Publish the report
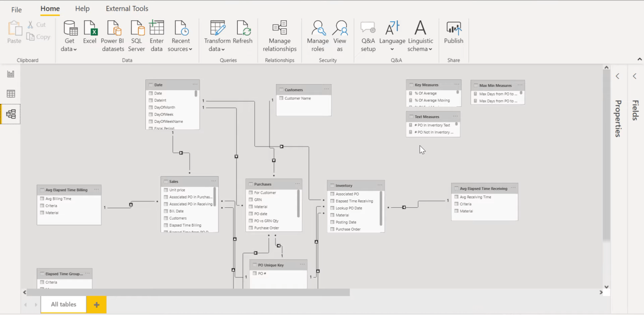 (x=453, y=33)
